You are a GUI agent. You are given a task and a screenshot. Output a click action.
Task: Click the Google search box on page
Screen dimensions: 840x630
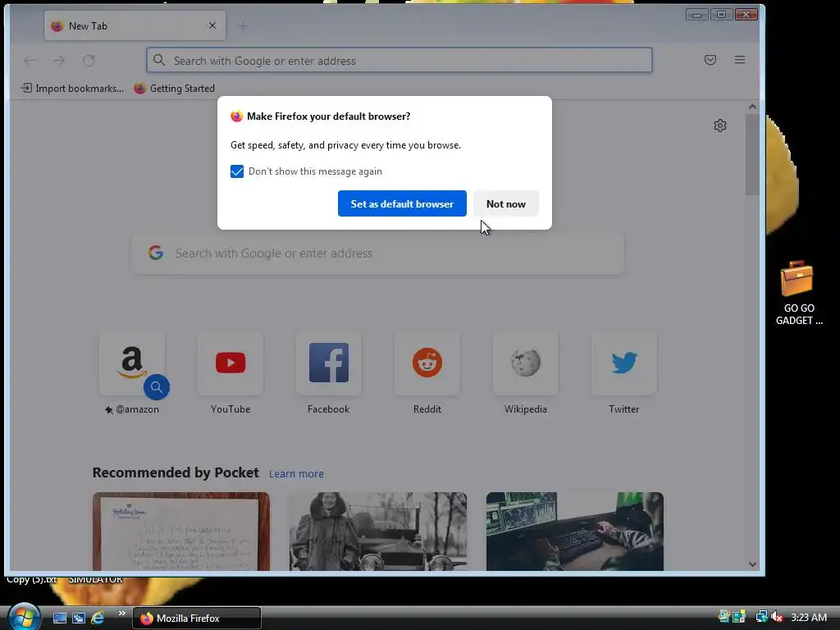pos(378,253)
